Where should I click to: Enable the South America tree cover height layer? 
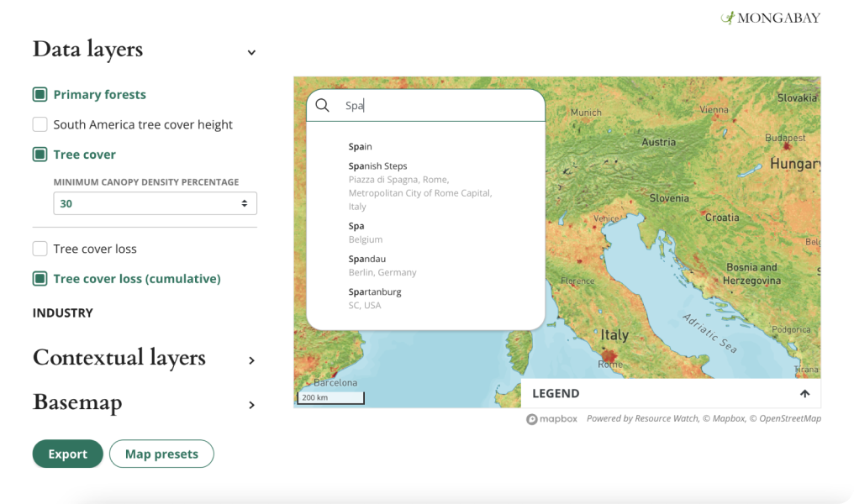pyautogui.click(x=39, y=123)
